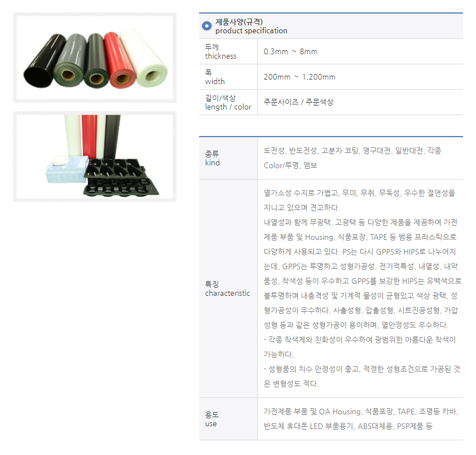
Task: Click the 주문사이즈 / 주문색상 value
Action: click(298, 102)
